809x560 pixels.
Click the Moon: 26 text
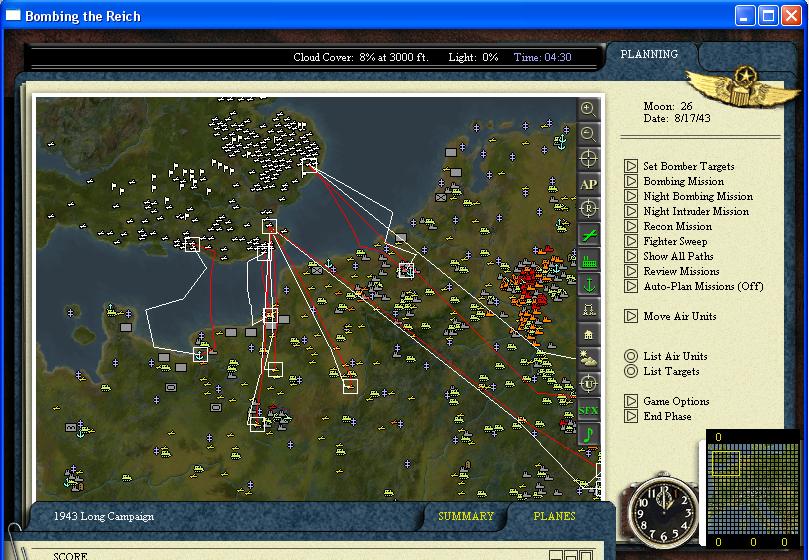click(668, 106)
